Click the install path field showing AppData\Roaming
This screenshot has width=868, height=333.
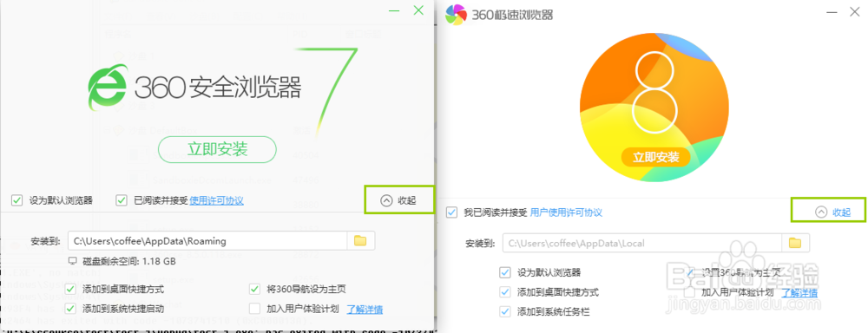(207, 240)
